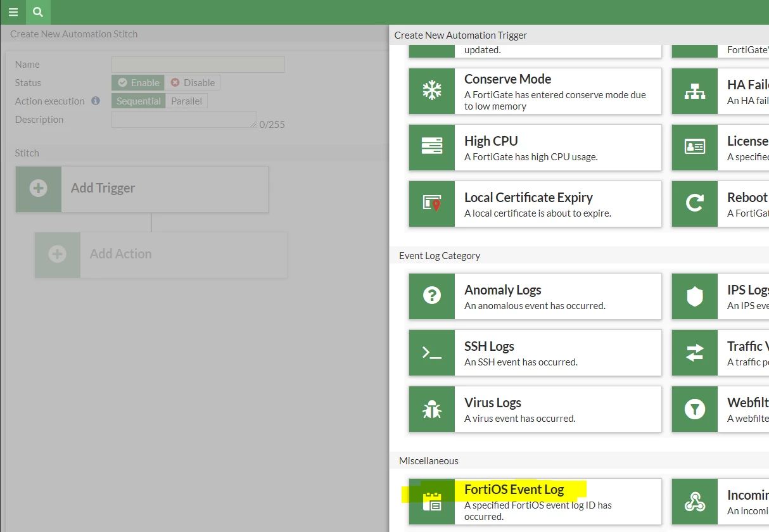This screenshot has width=769, height=532.
Task: Choose Sequential action execution
Action: coord(139,101)
